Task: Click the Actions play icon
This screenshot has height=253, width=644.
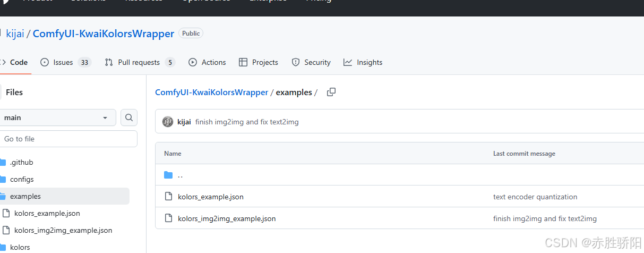Action: [193, 62]
